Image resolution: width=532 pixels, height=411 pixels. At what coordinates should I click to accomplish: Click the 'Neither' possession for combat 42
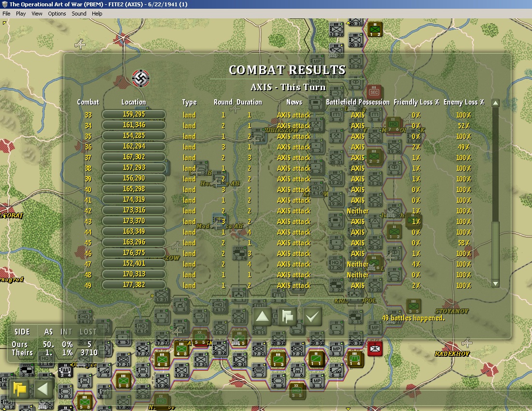pos(357,211)
